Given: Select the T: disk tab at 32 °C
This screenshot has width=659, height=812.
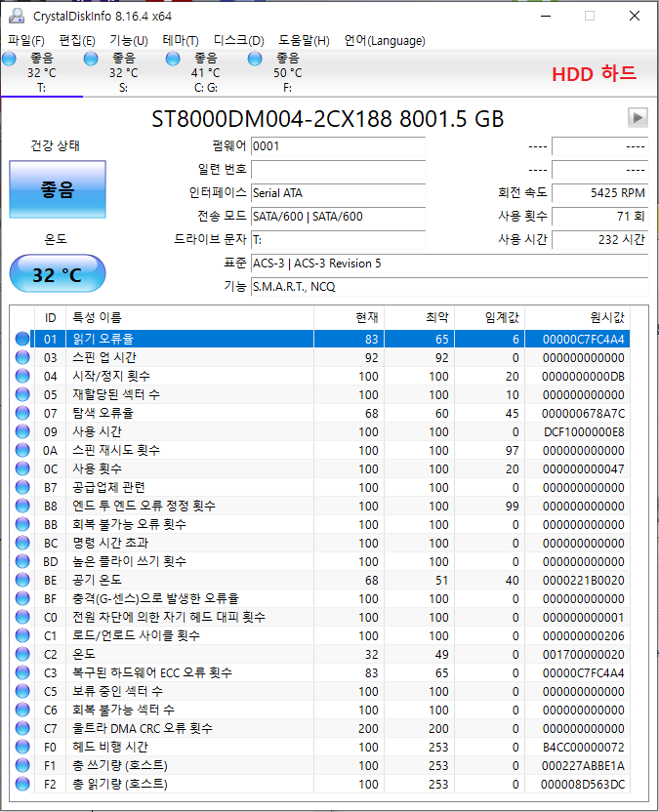Looking at the screenshot, I should [41, 72].
